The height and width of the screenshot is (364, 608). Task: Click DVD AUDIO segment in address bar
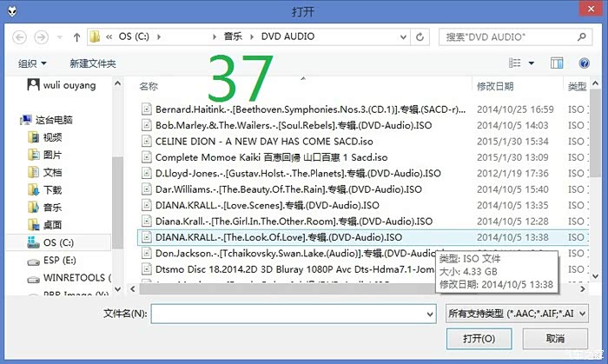coord(287,36)
